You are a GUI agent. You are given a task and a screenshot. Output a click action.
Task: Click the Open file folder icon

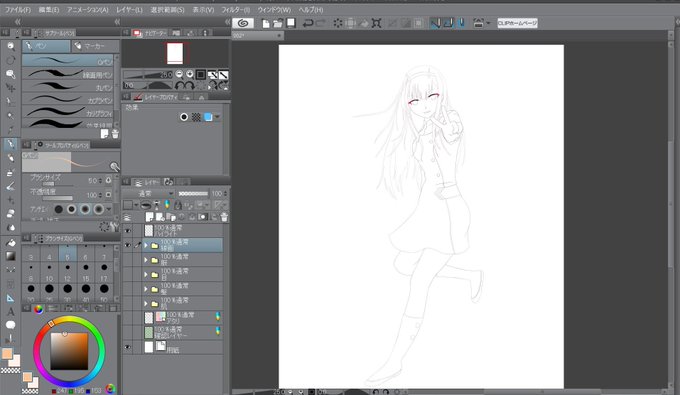(x=278, y=23)
